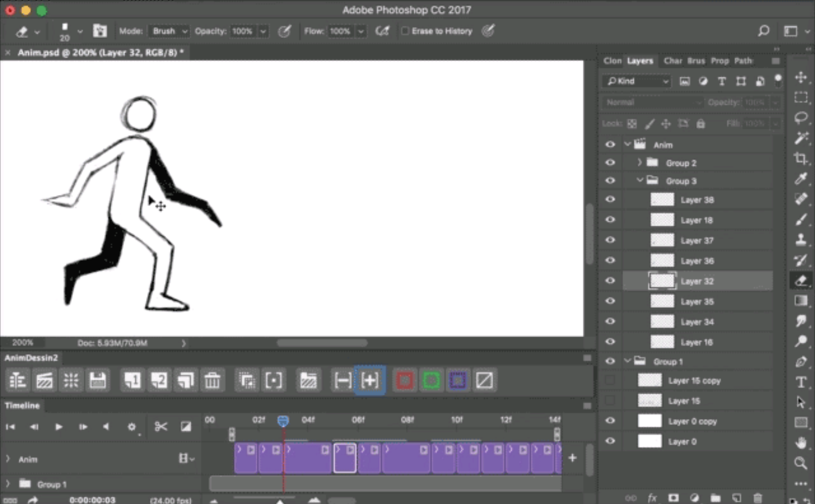Screen dimensions: 815x504
Task: Hide the Layer 32 layer
Action: click(610, 281)
